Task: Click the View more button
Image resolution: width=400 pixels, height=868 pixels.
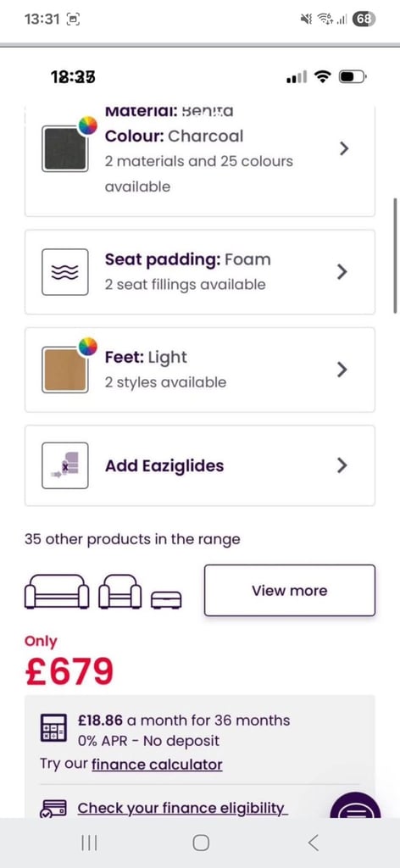Action: 289,590
